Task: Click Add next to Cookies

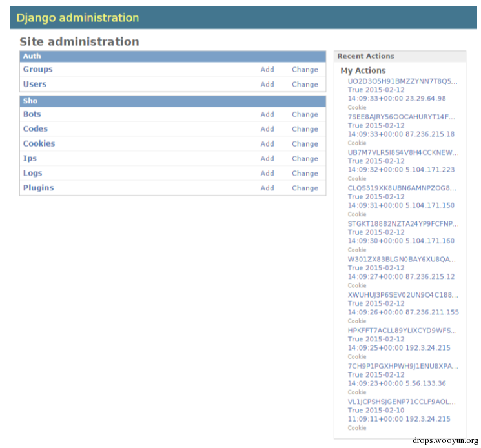Action: coord(267,144)
